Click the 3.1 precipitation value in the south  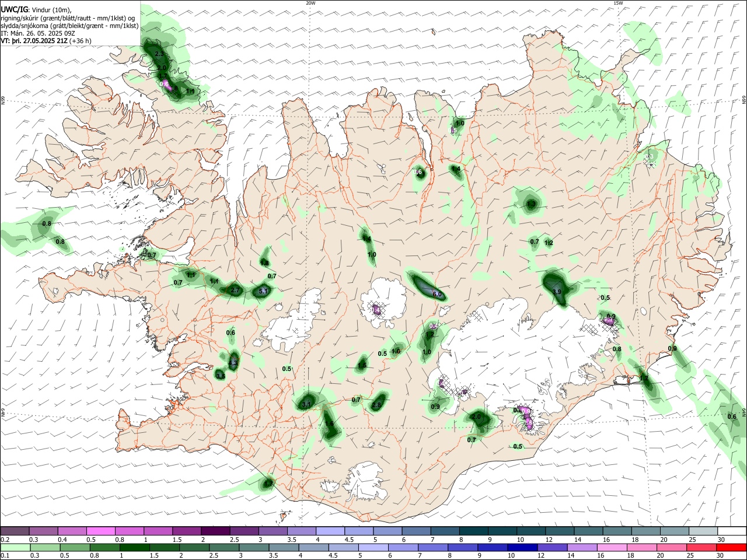(x=307, y=404)
